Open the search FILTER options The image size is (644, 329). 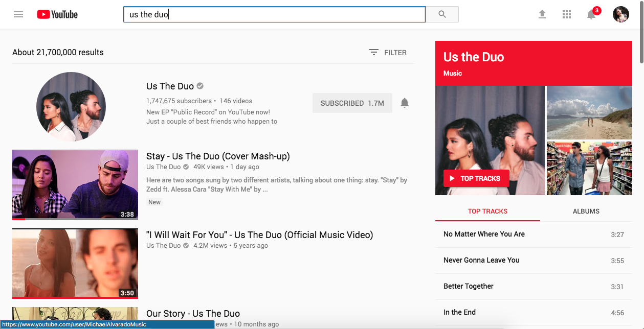click(x=388, y=52)
